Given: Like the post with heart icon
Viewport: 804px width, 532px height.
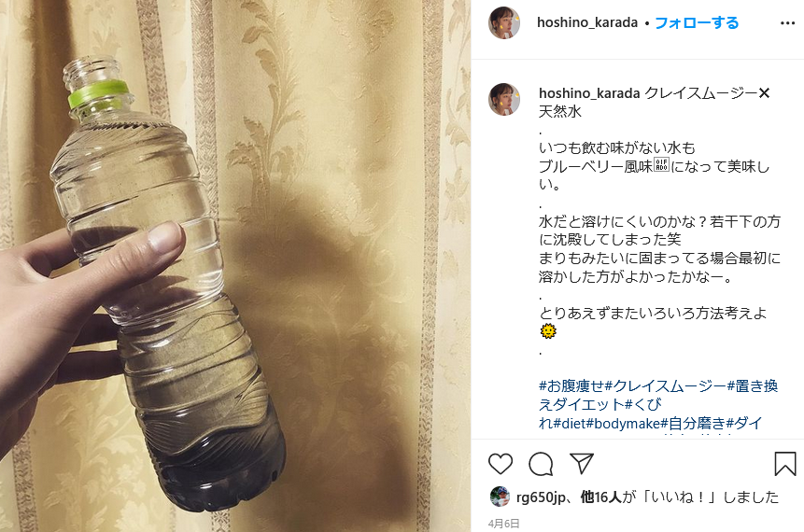Looking at the screenshot, I should coord(501,464).
